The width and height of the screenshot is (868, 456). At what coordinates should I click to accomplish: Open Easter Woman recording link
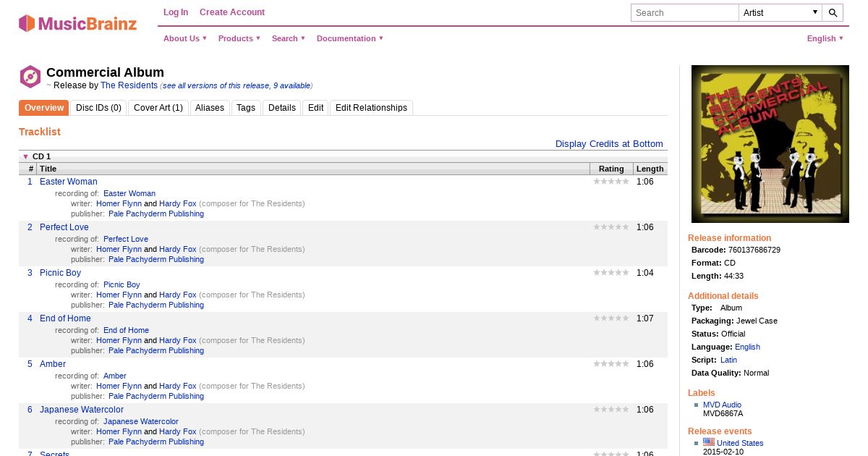coord(129,193)
